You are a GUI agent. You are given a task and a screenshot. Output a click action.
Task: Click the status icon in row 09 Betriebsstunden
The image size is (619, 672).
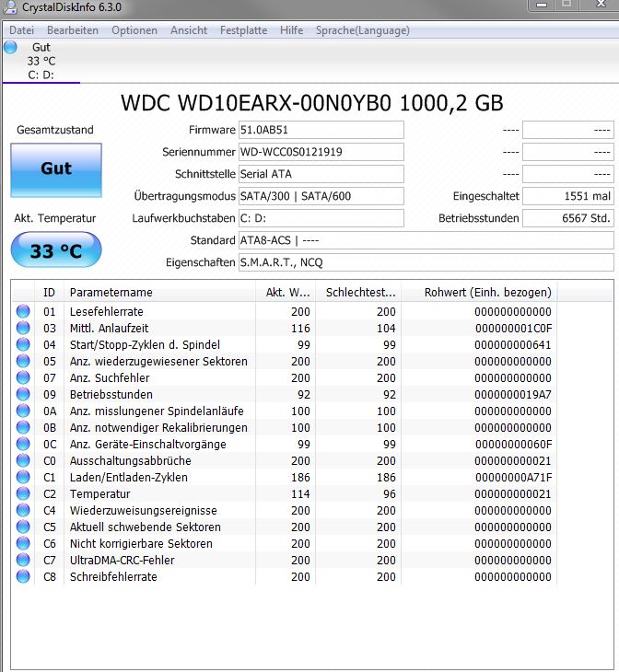coord(23,394)
